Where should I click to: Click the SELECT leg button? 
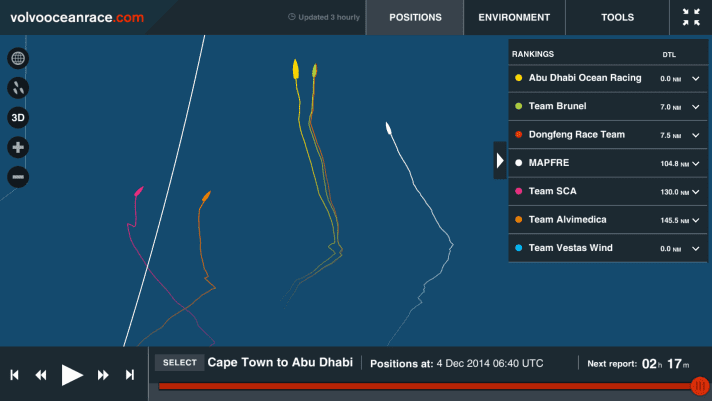click(x=180, y=362)
